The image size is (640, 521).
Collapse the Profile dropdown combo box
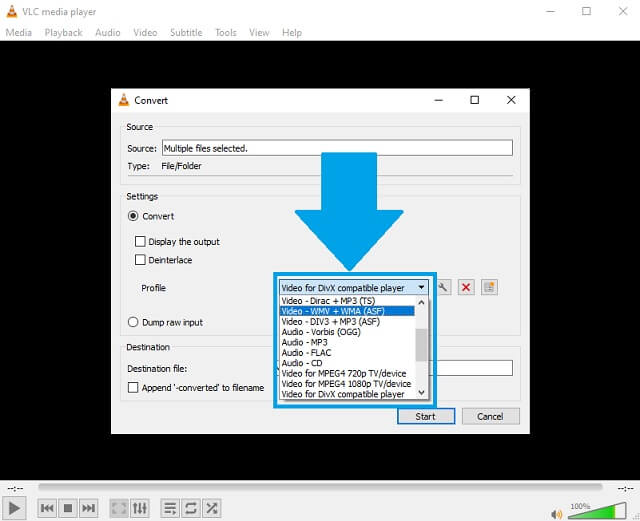353,287
